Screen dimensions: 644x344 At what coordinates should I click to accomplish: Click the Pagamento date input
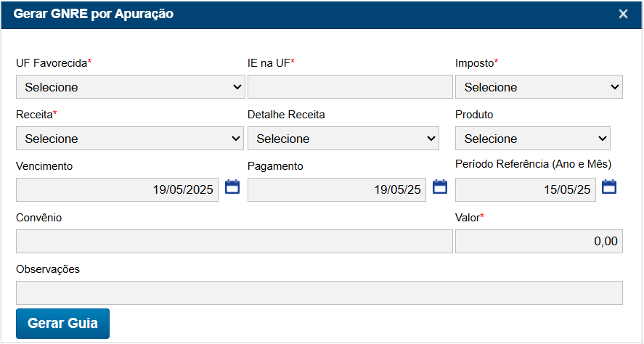(337, 190)
